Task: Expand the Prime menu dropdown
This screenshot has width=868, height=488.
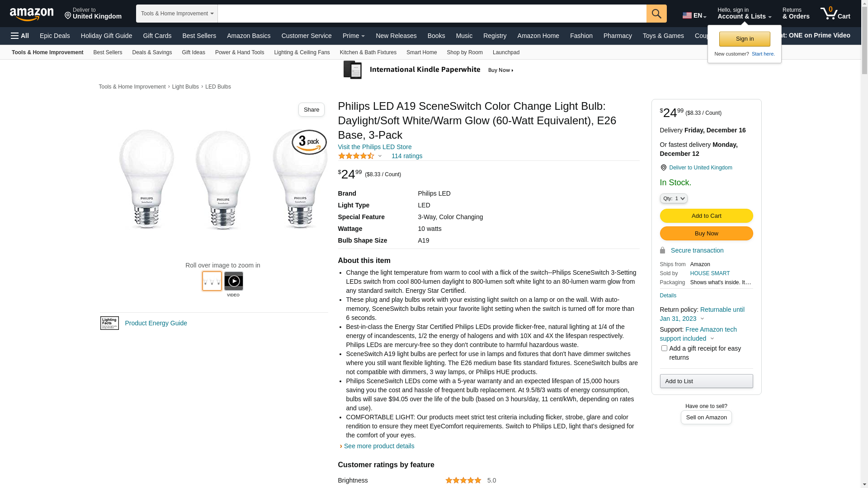Action: click(x=354, y=36)
